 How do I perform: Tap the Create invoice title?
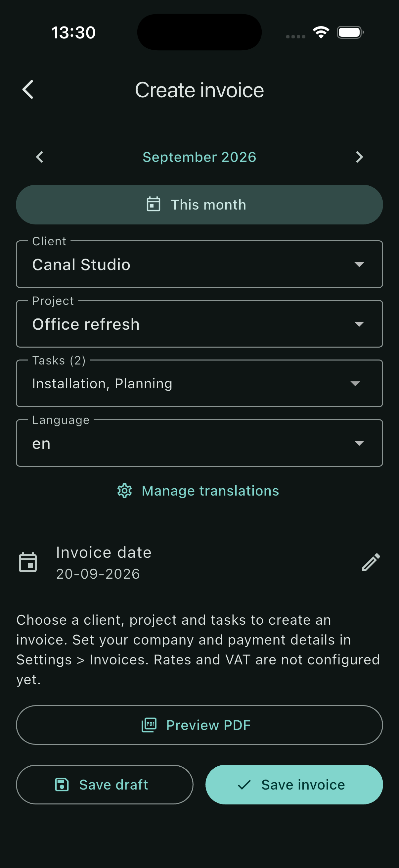[x=199, y=90]
